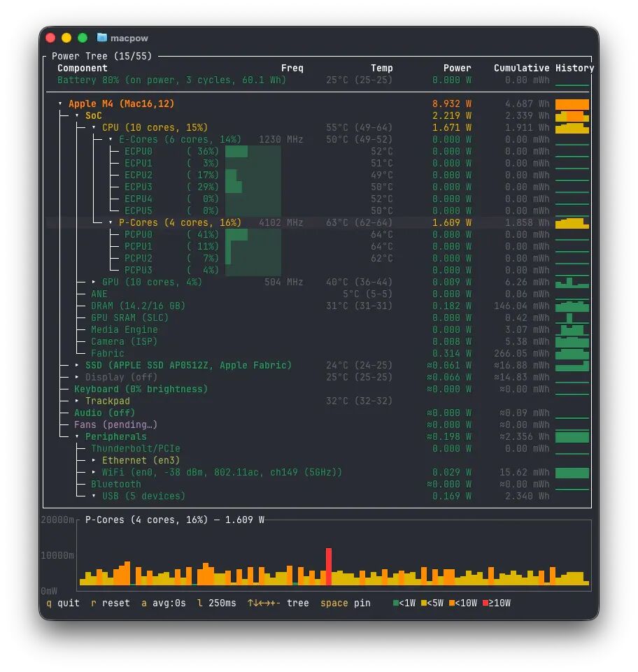Select the Thunderbolt/PCIe row
The width and height of the screenshot is (638, 672).
coord(318,449)
